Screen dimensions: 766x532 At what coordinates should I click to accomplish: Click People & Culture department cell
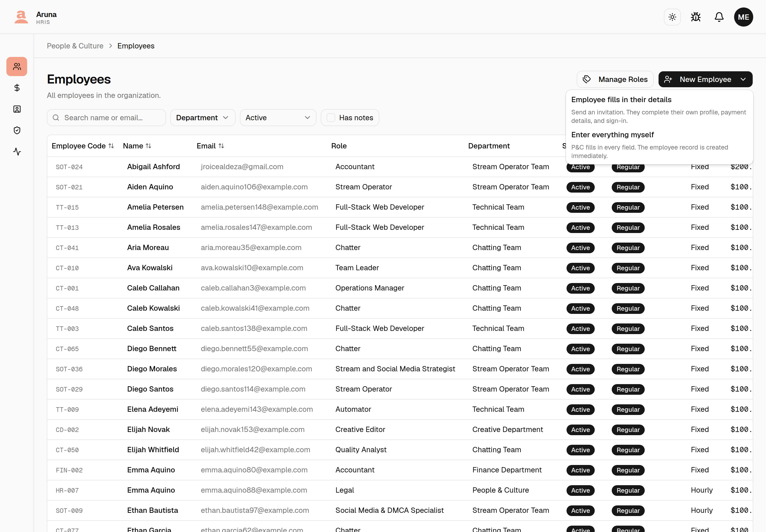click(501, 490)
